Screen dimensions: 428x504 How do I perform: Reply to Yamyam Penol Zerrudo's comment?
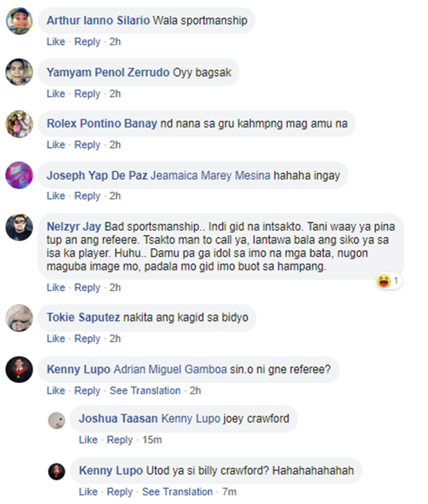[87, 94]
